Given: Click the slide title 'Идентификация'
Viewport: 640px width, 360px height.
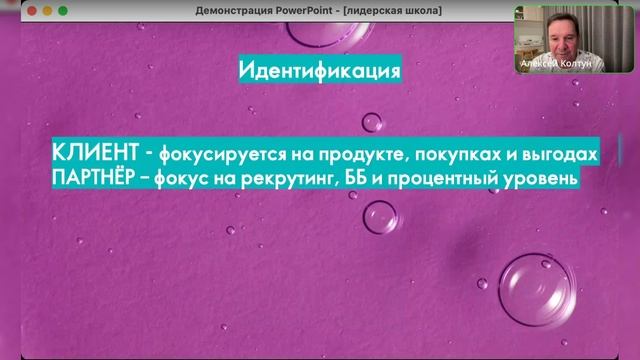Looking at the screenshot, I should coord(320,70).
